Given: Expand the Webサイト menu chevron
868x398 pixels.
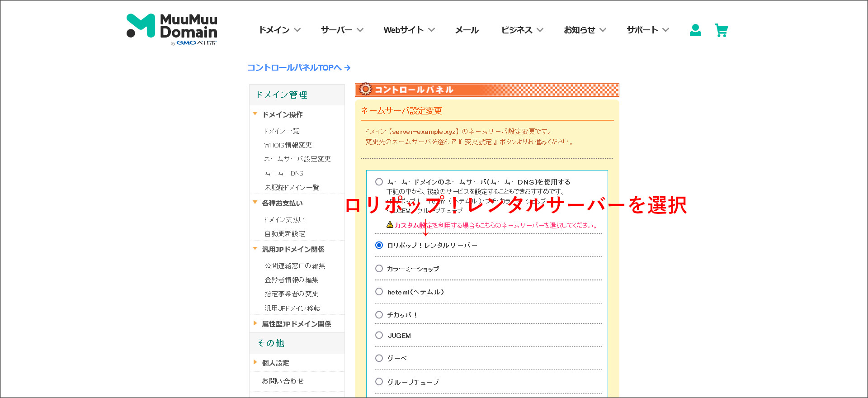Looking at the screenshot, I should point(431,30).
